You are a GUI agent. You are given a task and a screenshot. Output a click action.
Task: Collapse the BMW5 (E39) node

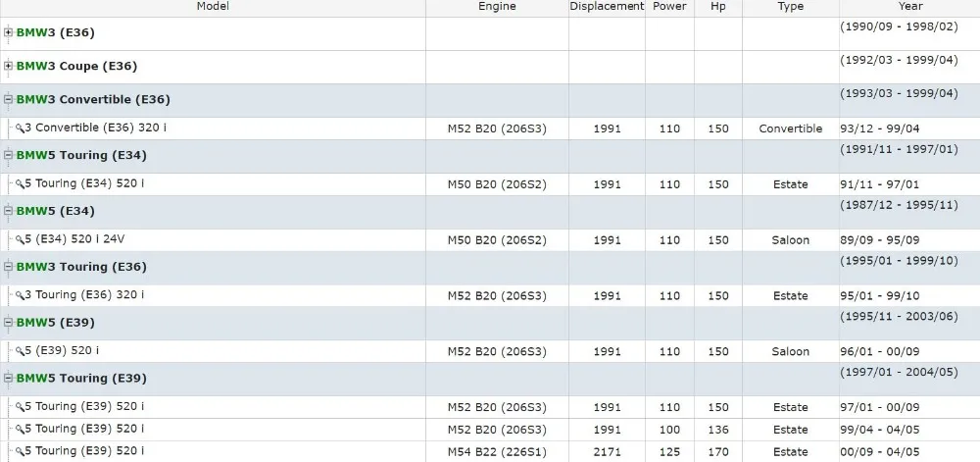pos(8,323)
